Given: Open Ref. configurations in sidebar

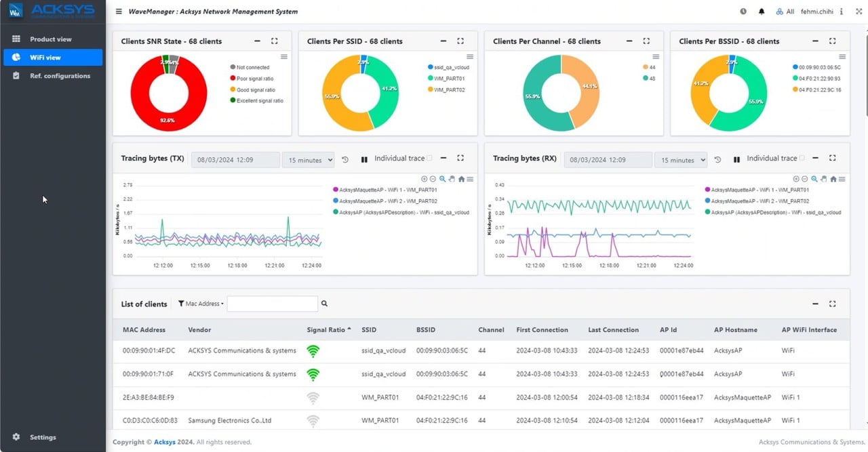Looking at the screenshot, I should [x=60, y=76].
